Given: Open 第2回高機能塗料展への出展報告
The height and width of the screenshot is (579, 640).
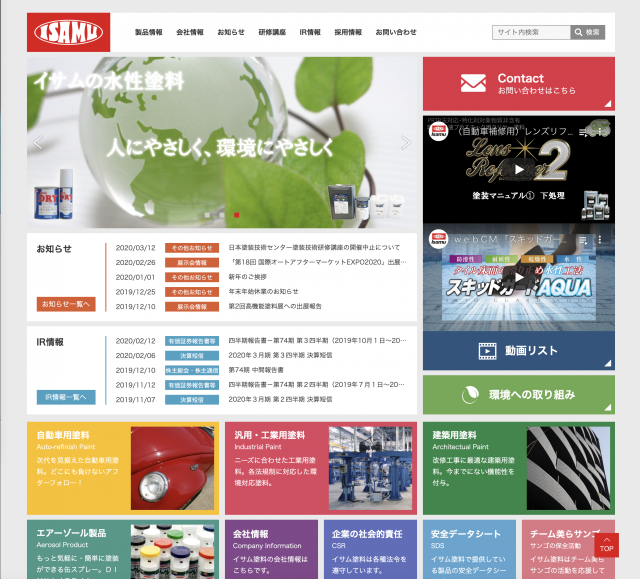Looking at the screenshot, I should tap(275, 306).
